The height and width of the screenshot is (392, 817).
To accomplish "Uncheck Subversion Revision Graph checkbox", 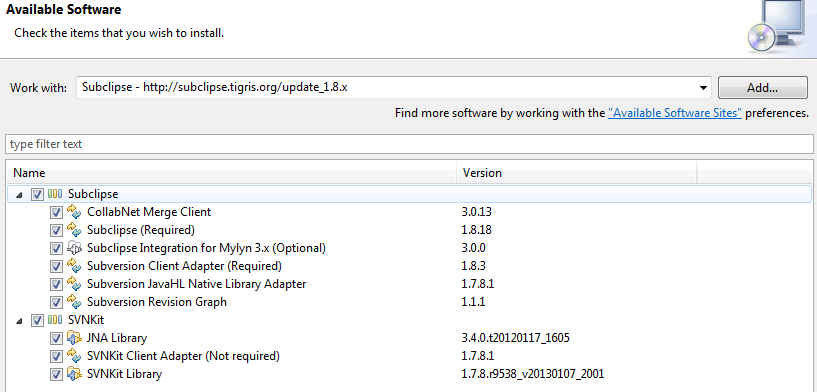I will click(x=56, y=302).
